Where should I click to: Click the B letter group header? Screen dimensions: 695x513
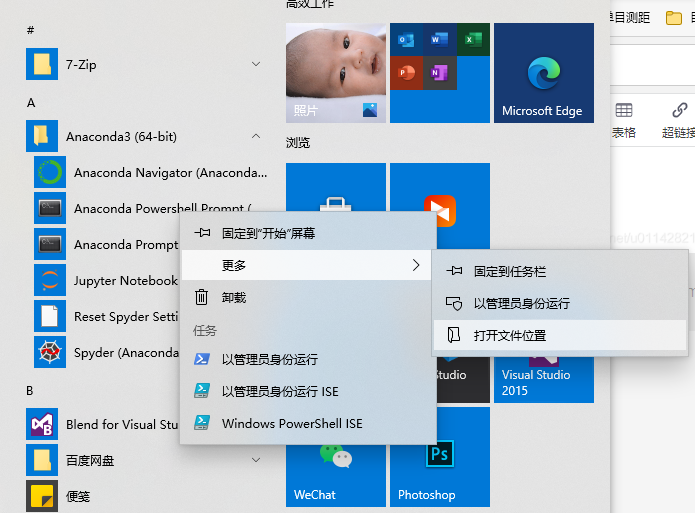pos(30,391)
